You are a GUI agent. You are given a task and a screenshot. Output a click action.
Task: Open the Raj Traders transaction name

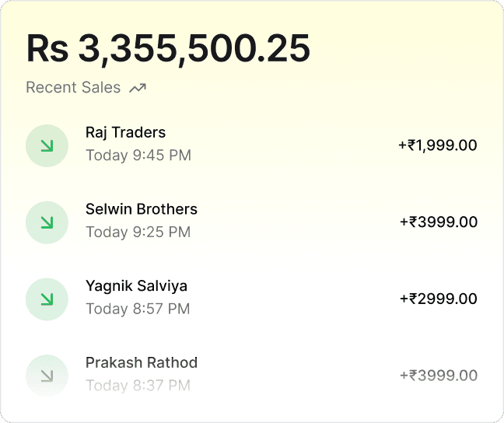[125, 132]
